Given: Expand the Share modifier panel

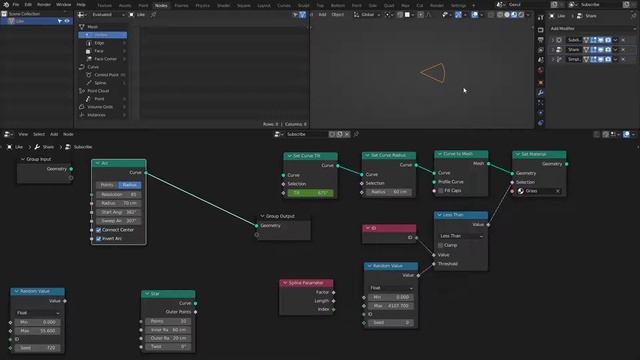Looking at the screenshot, I should coord(553,50).
